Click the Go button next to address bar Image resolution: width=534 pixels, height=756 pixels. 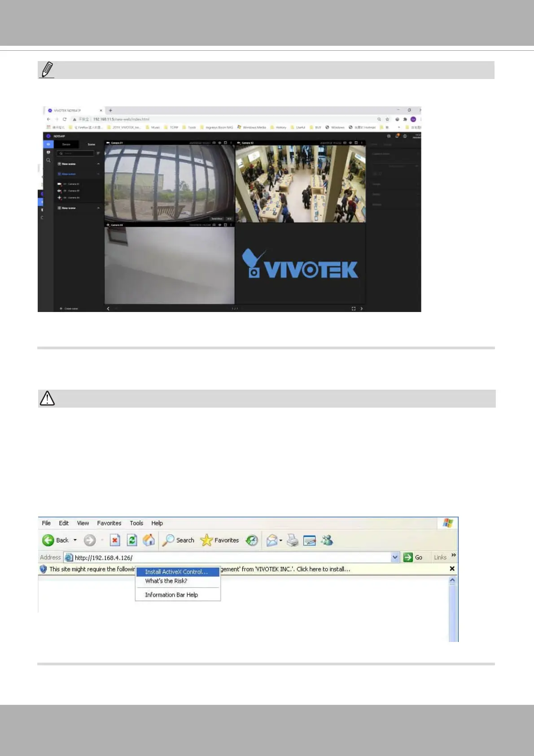point(413,558)
